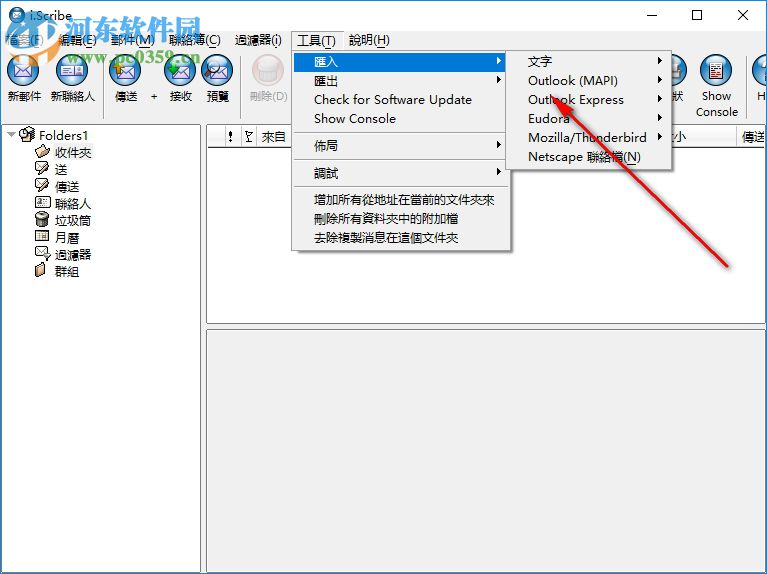Expand Outlook Express import submenu

coord(588,100)
